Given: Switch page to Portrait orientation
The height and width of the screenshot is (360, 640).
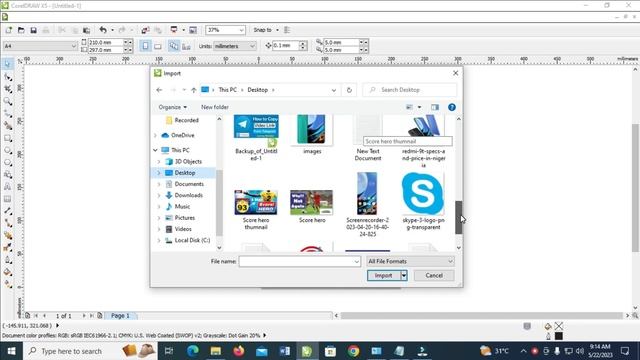Looking at the screenshot, I should pyautogui.click(x=145, y=46).
